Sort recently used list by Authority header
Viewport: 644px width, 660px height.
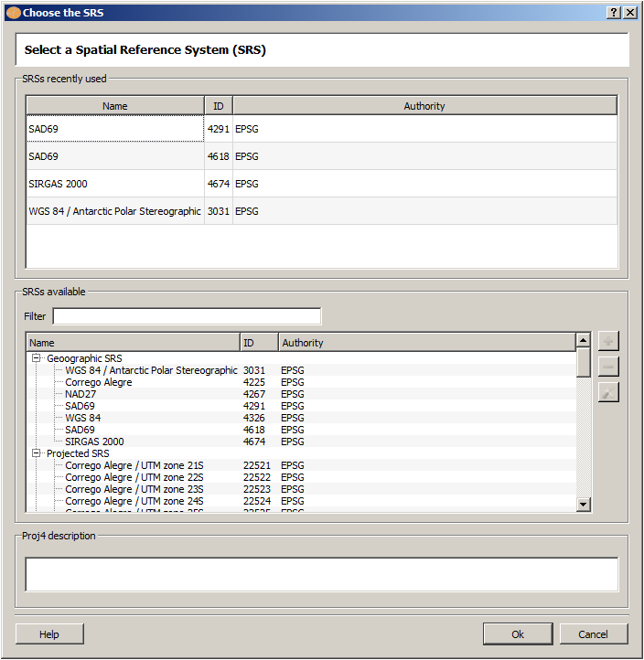424,106
